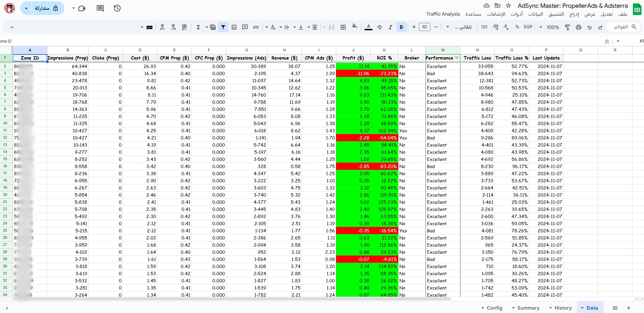This screenshot has width=644, height=313.
Task: Check the cloud save status icon
Action: click(x=487, y=5)
